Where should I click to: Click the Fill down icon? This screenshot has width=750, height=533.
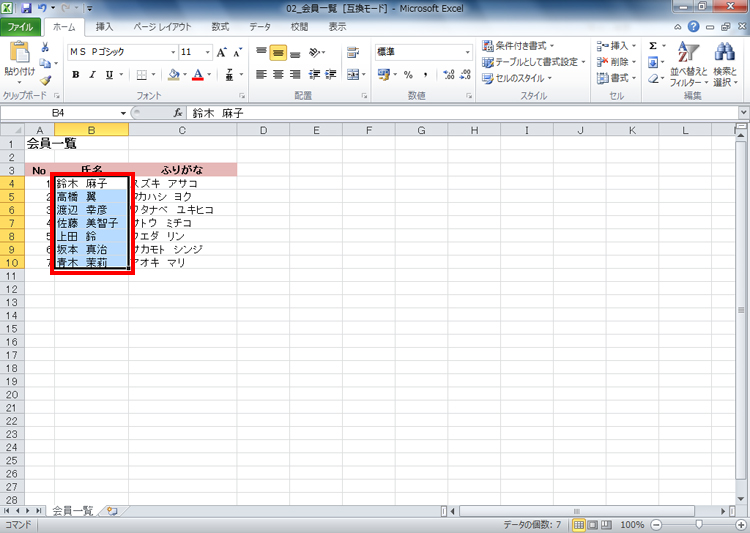coord(653,62)
